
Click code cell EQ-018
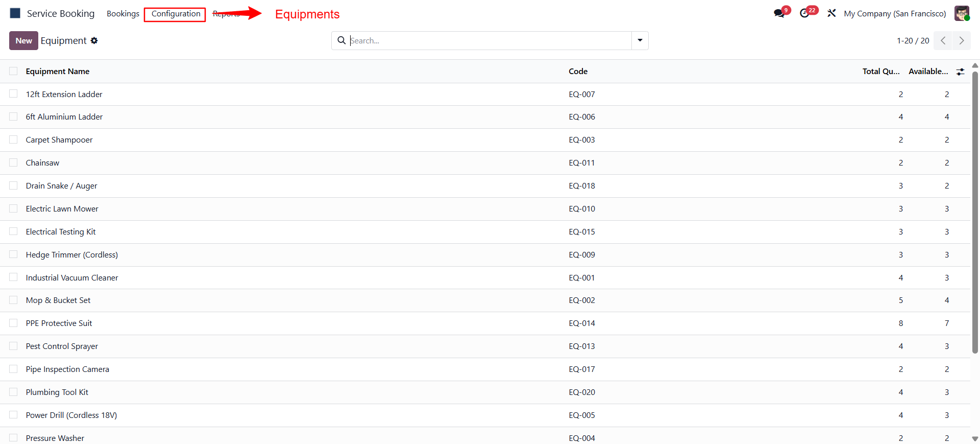click(x=582, y=186)
